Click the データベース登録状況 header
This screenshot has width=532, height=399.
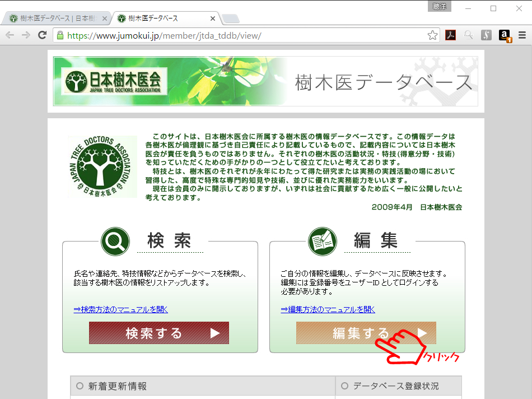[x=395, y=386]
